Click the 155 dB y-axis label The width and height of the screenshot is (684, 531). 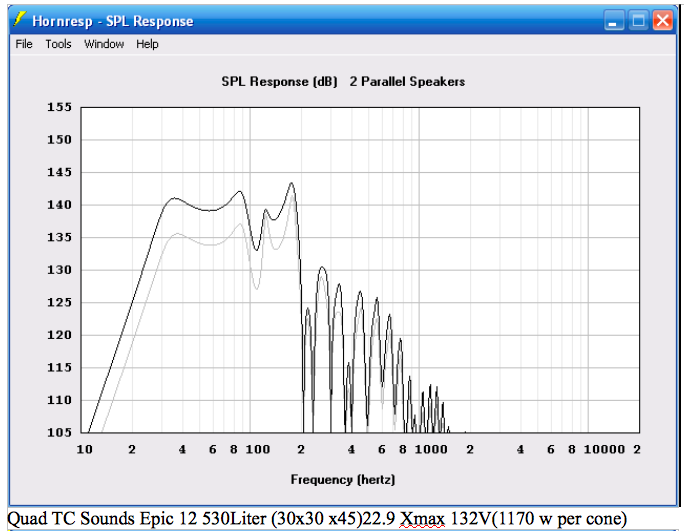tap(59, 107)
